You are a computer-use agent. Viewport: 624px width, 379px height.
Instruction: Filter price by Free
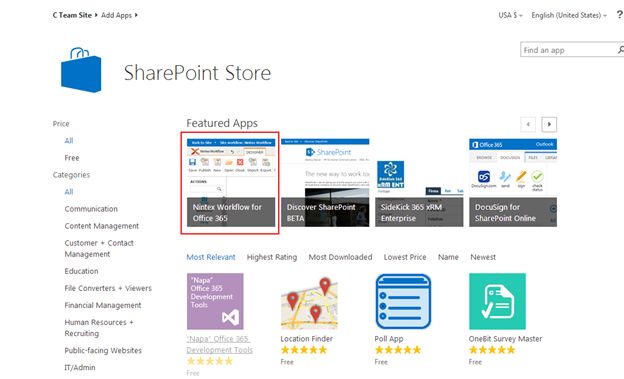pos(72,158)
